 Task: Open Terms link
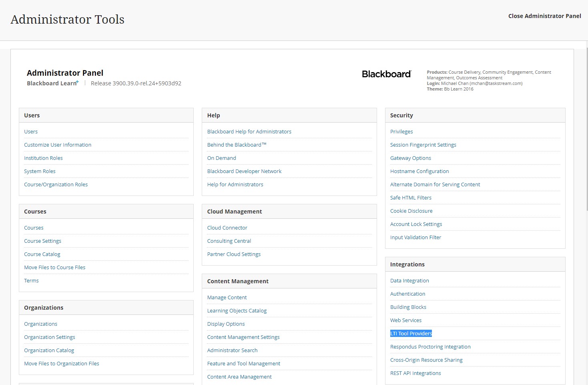point(31,280)
